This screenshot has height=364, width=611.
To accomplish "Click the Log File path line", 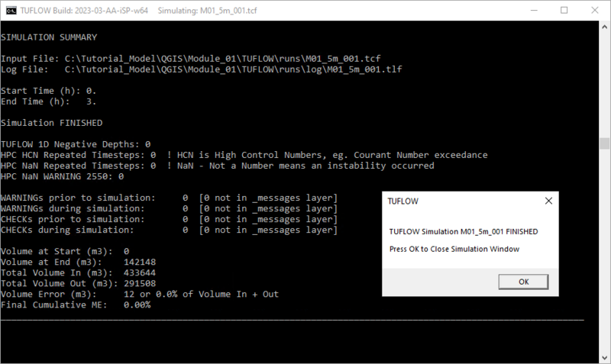I will tap(202, 69).
